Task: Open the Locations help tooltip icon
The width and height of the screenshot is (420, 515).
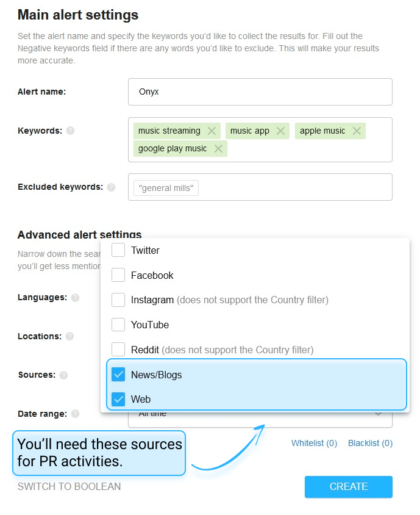Action: point(71,337)
